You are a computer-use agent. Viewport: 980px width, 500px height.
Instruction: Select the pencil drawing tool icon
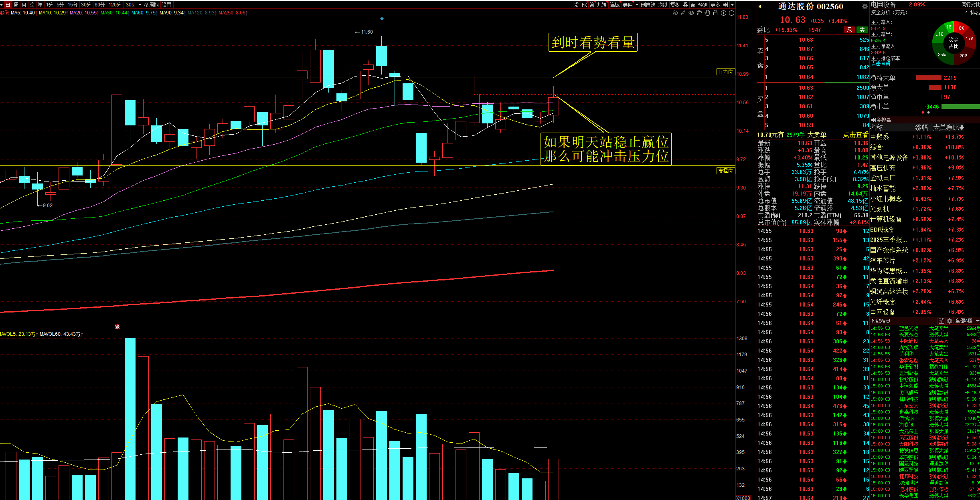pos(683,13)
